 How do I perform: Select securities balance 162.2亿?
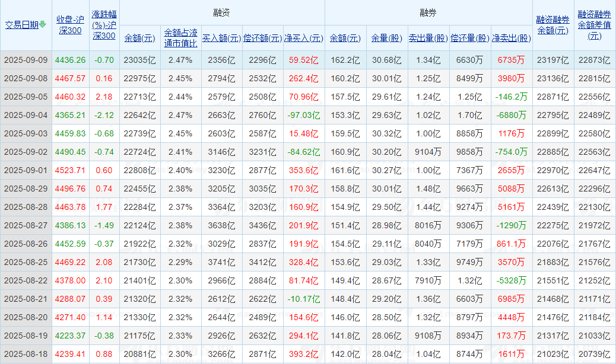(x=345, y=60)
